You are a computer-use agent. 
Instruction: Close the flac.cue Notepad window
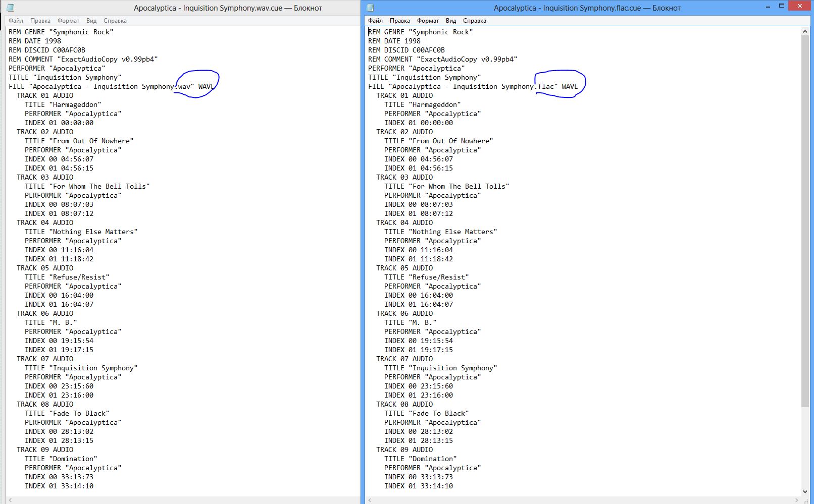click(x=799, y=6)
